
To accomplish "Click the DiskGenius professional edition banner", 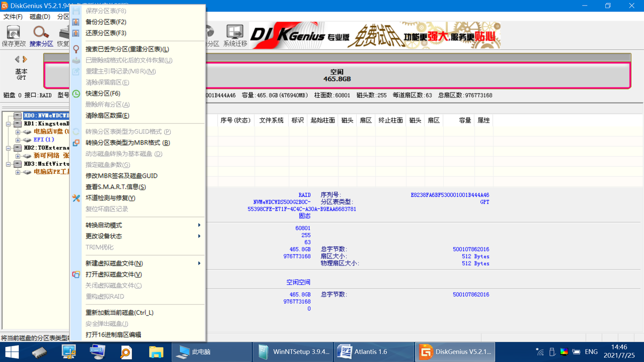I will [x=375, y=35].
